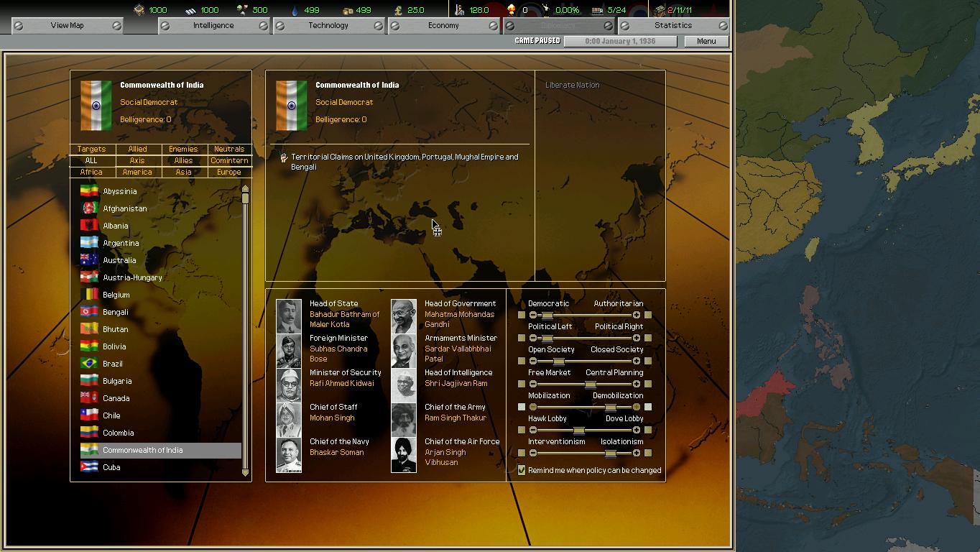980x552 pixels.
Task: Click the Chief of the Navy portrait
Action: [x=289, y=454]
